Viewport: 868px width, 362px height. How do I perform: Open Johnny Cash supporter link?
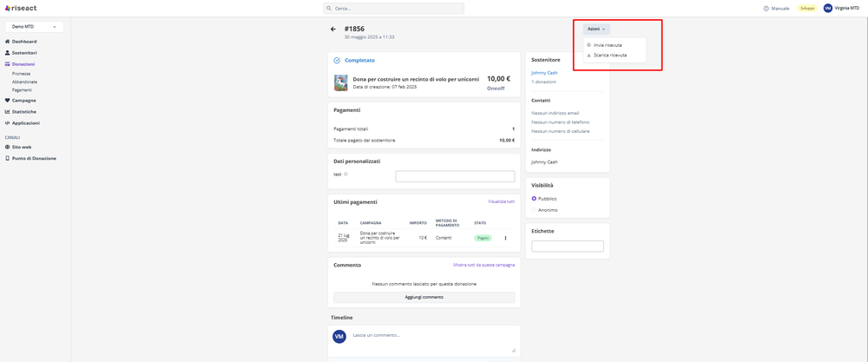click(544, 73)
